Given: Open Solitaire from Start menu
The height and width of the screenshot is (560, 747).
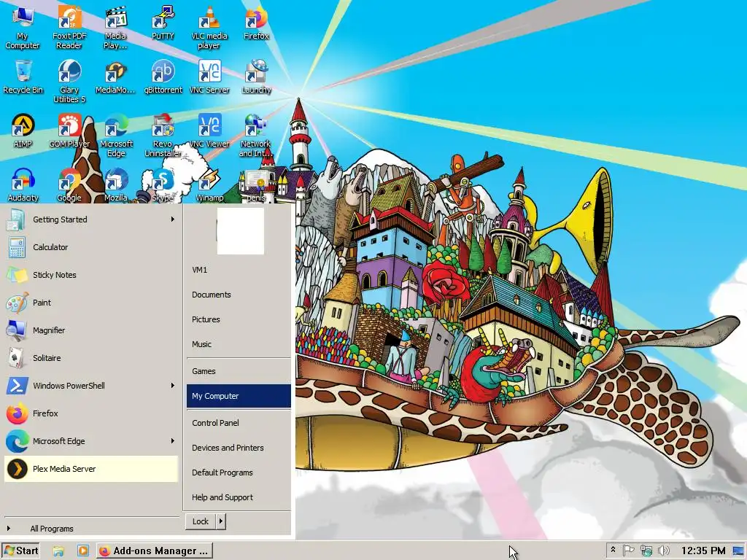Looking at the screenshot, I should [x=90, y=358].
